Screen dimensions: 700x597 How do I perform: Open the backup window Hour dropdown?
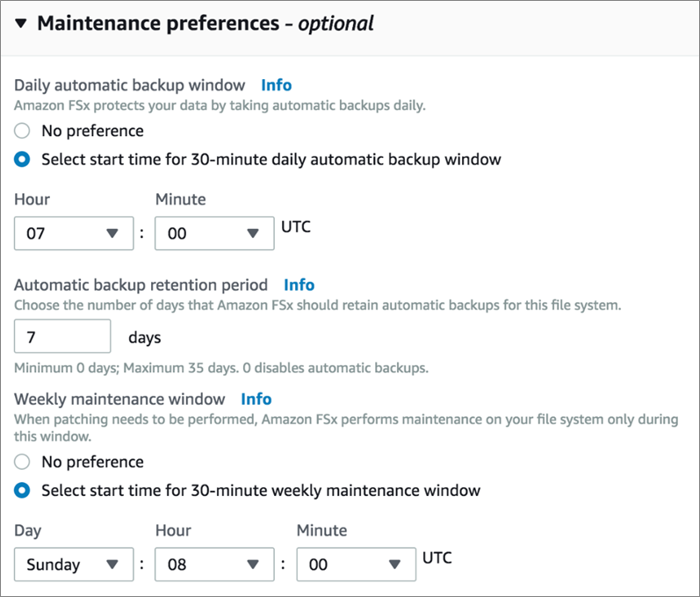pyautogui.click(x=73, y=234)
